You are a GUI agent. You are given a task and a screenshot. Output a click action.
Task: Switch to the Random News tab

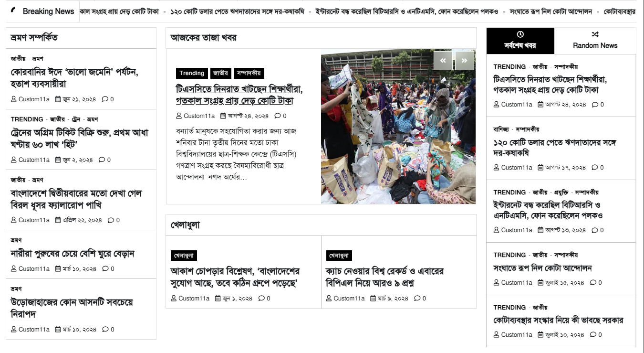[595, 41]
